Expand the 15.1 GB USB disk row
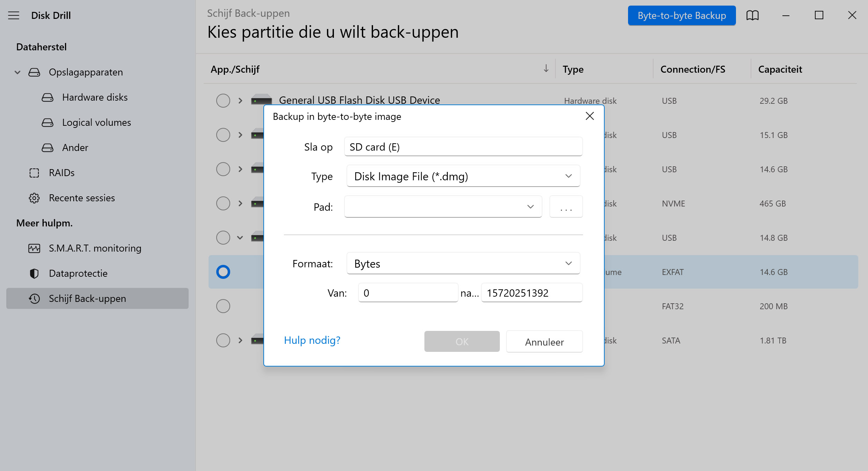This screenshot has width=868, height=471. (x=240, y=135)
